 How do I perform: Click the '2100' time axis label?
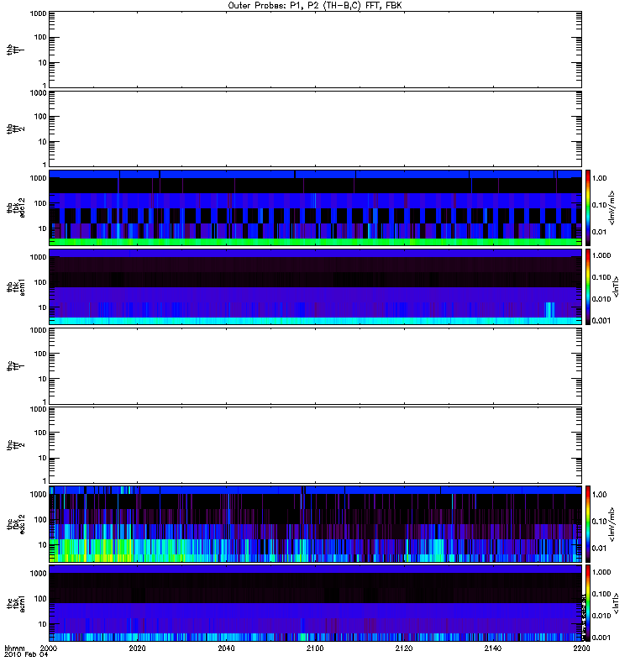tap(315, 648)
